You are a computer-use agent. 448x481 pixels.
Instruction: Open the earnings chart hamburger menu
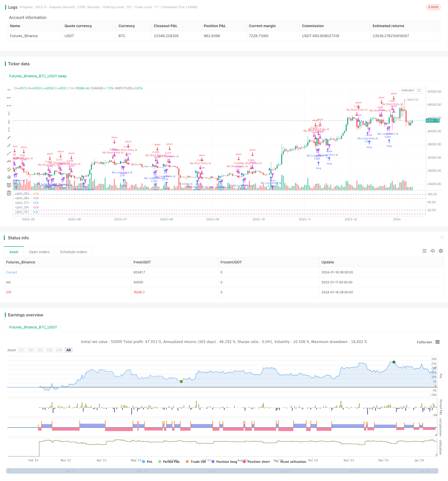coord(438,342)
